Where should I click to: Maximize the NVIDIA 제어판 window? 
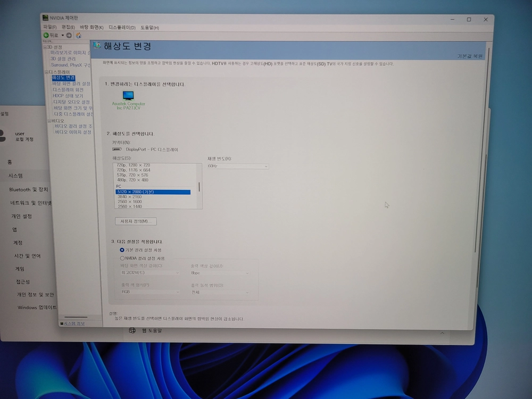click(x=469, y=19)
